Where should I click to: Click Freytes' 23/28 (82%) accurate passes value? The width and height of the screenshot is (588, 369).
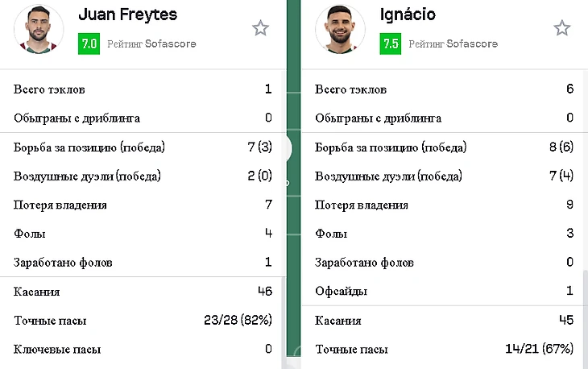pyautogui.click(x=238, y=321)
